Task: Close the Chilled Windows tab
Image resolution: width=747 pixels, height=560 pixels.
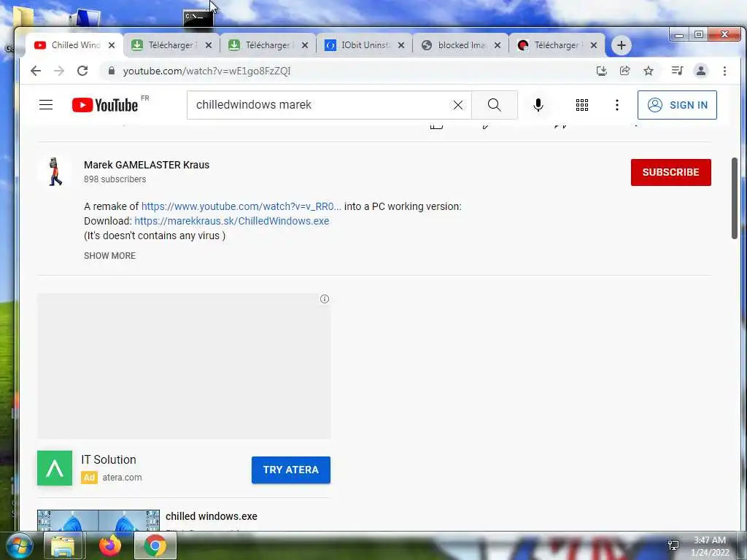Action: [112, 45]
